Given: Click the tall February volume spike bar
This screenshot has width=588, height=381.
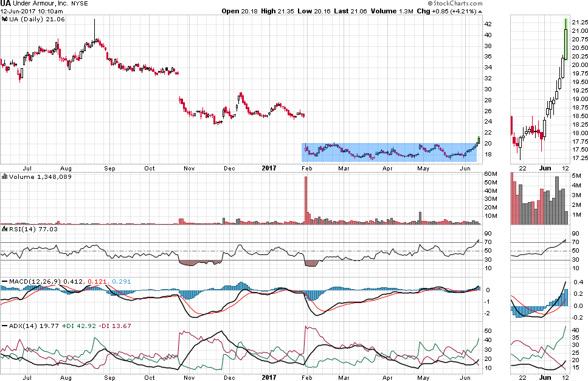Looking at the screenshot, I should point(306,200).
